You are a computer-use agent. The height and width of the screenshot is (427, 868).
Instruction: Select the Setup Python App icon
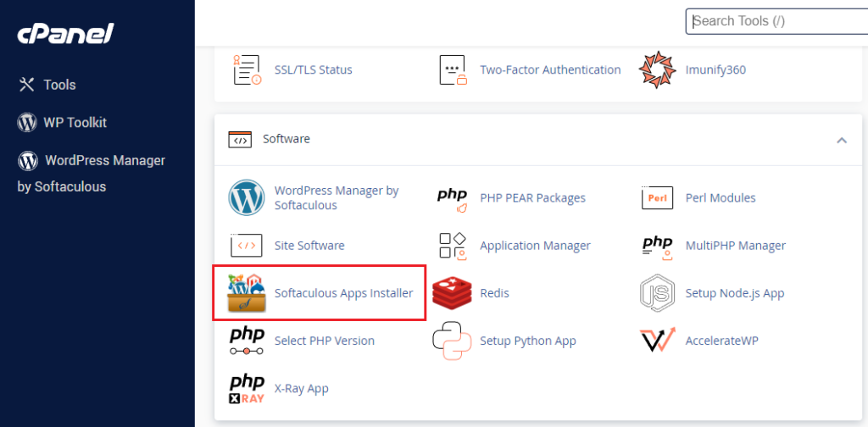452,341
